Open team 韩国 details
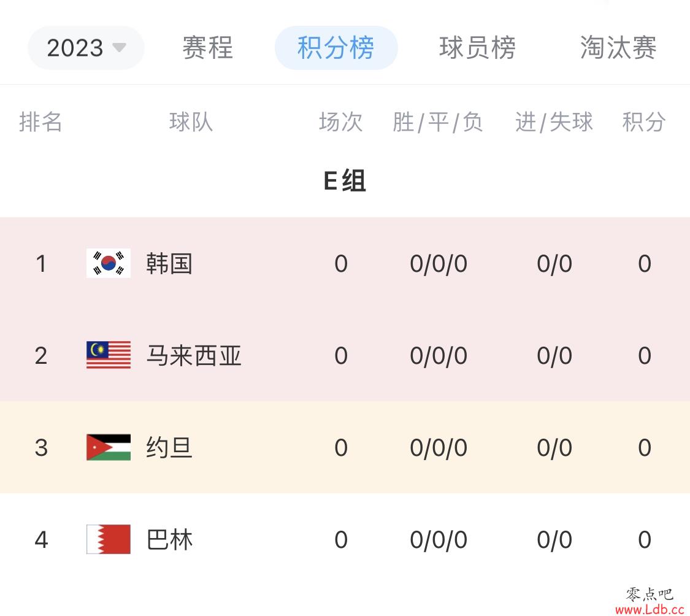690x616 pixels. [x=169, y=264]
